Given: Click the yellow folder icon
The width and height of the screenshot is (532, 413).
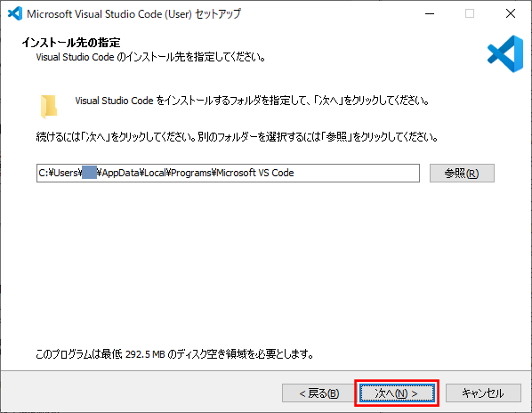Looking at the screenshot, I should [x=49, y=107].
